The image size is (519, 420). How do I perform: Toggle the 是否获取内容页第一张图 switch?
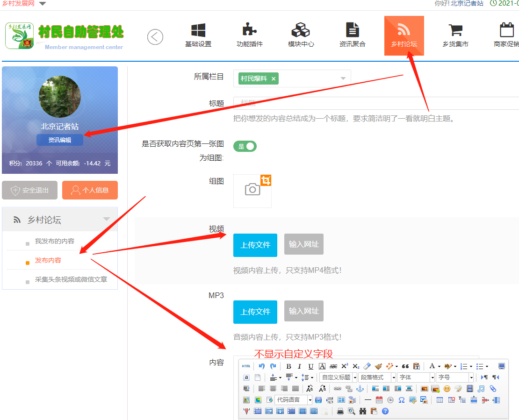[245, 146]
